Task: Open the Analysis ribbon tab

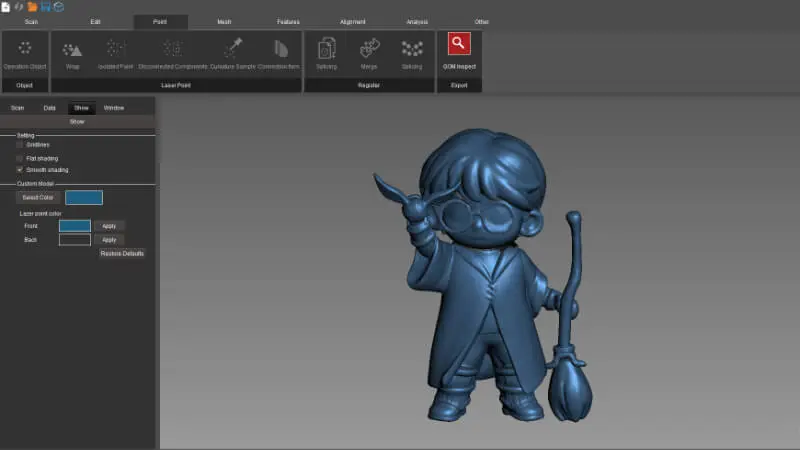Action: tap(417, 21)
